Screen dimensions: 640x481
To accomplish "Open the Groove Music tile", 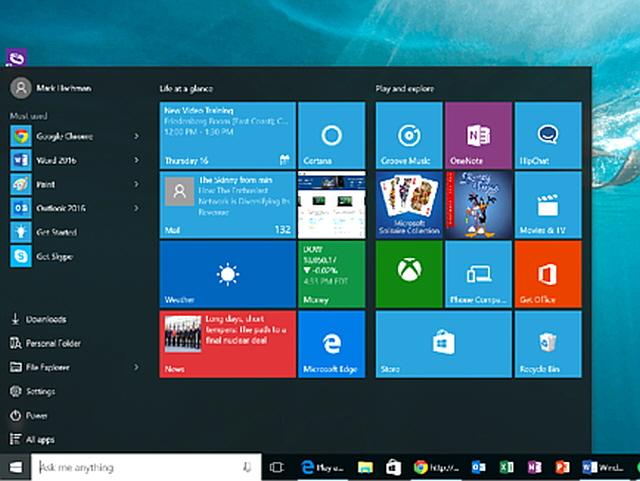I will coord(409,135).
